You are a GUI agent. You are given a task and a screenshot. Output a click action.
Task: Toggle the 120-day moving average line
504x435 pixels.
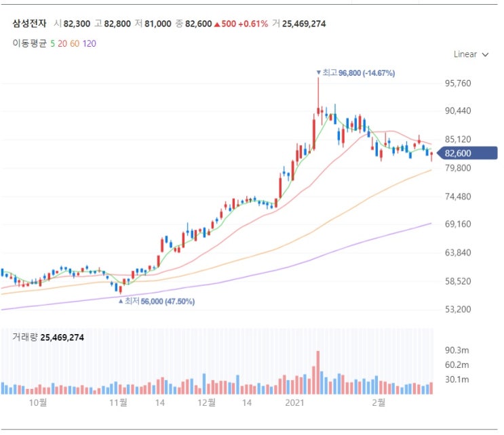point(90,43)
